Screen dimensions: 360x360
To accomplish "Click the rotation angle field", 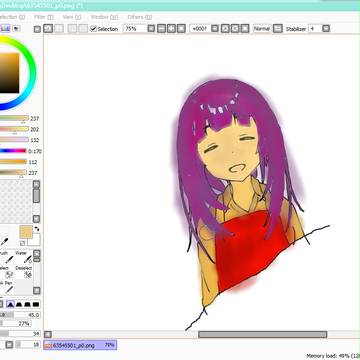I will [x=200, y=29].
